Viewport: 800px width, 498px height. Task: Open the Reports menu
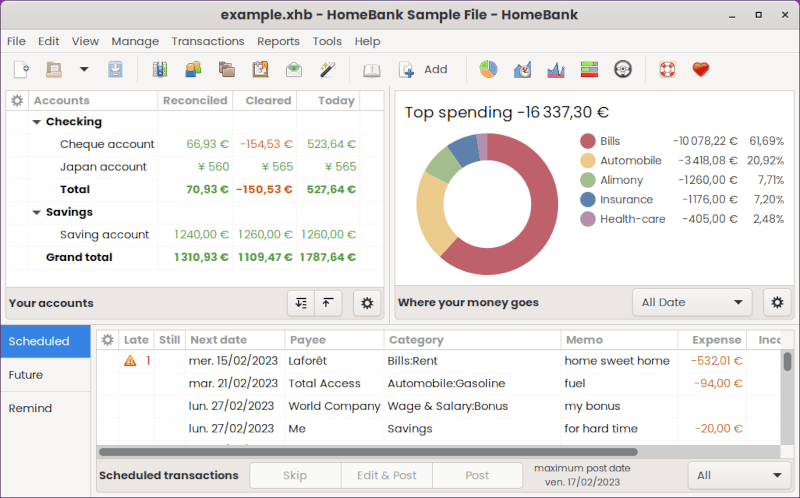[x=278, y=41]
